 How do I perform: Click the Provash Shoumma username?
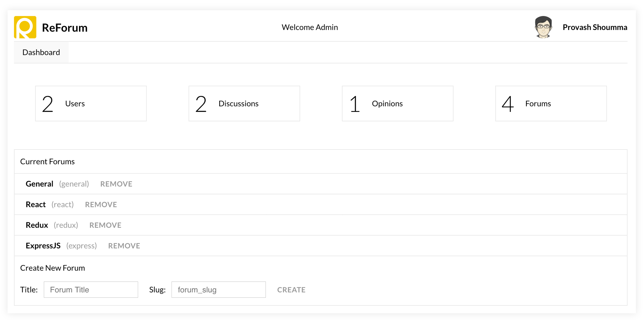tap(595, 27)
